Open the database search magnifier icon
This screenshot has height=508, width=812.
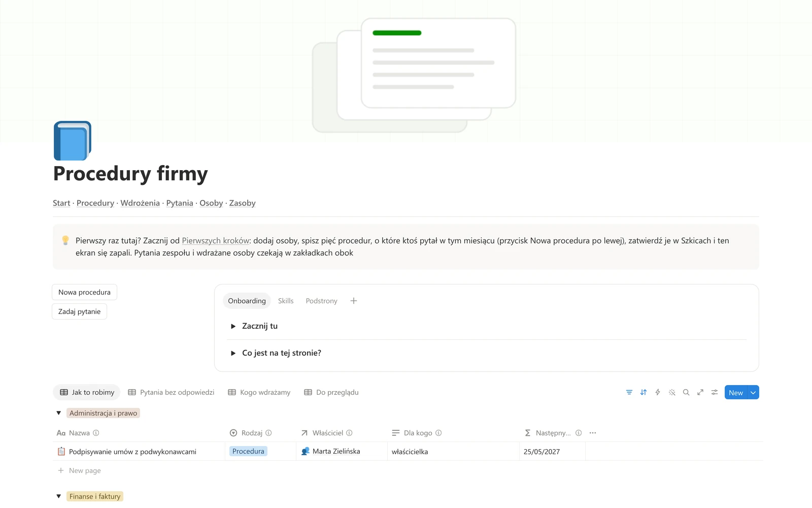tap(686, 392)
